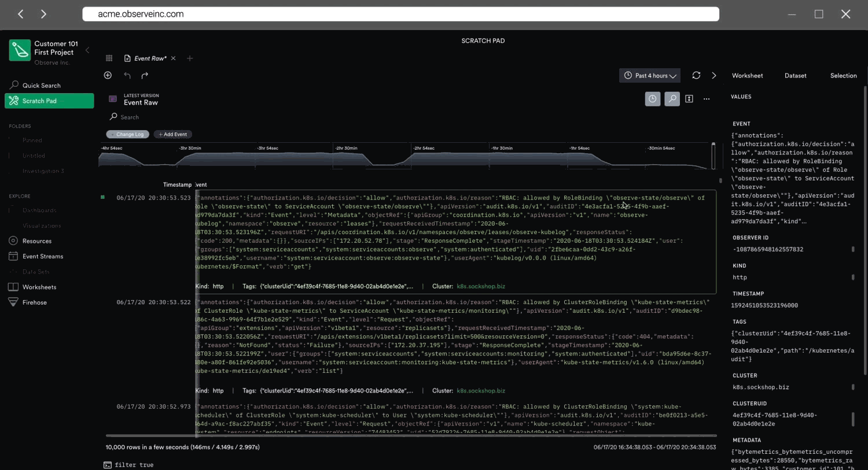This screenshot has height=470, width=868.
Task: Click the + Add Event button
Action: [x=172, y=134]
